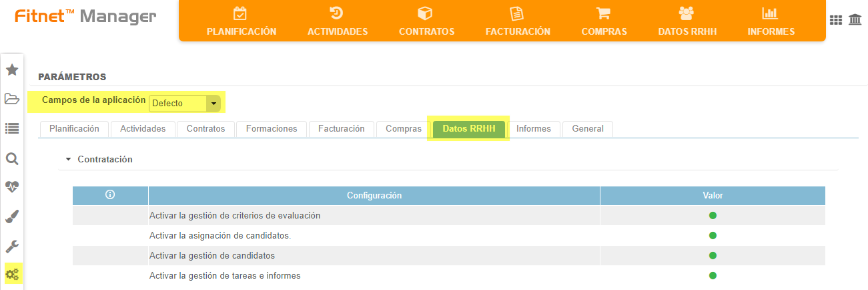The image size is (868, 290).
Task: Click the Fitnet Manager logo
Action: (x=85, y=17)
